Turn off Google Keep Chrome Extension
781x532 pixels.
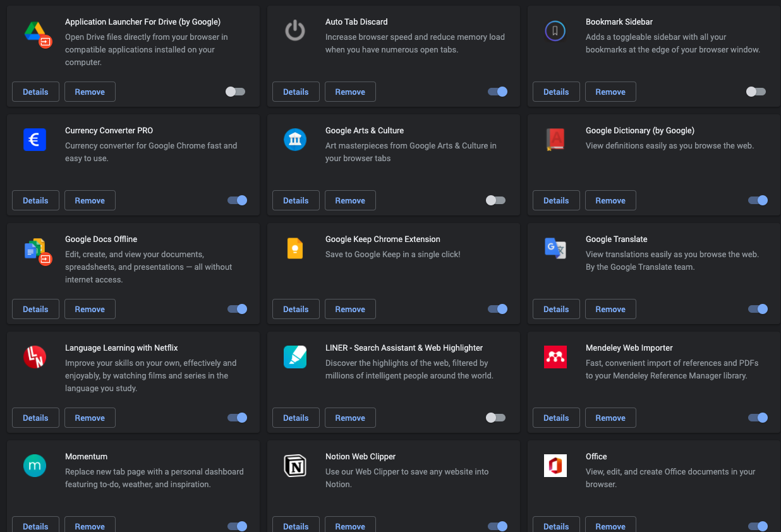click(x=498, y=309)
